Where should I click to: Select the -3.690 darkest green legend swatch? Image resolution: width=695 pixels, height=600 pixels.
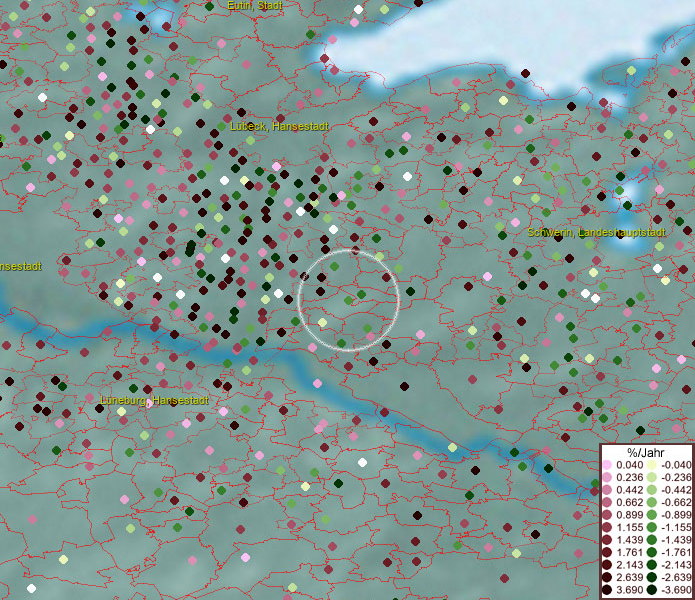click(x=650, y=591)
